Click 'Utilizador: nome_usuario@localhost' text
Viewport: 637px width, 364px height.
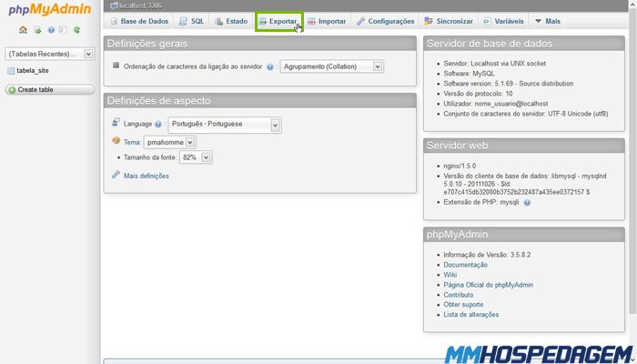point(496,104)
